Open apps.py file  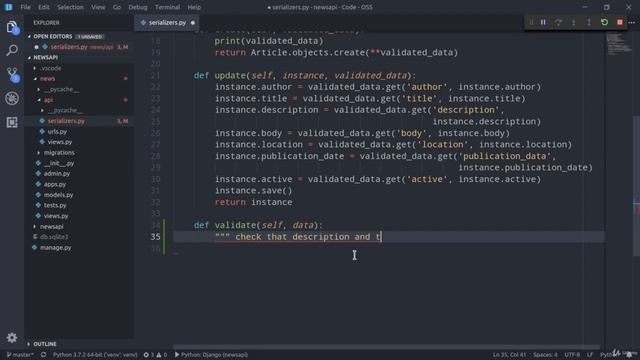click(55, 184)
